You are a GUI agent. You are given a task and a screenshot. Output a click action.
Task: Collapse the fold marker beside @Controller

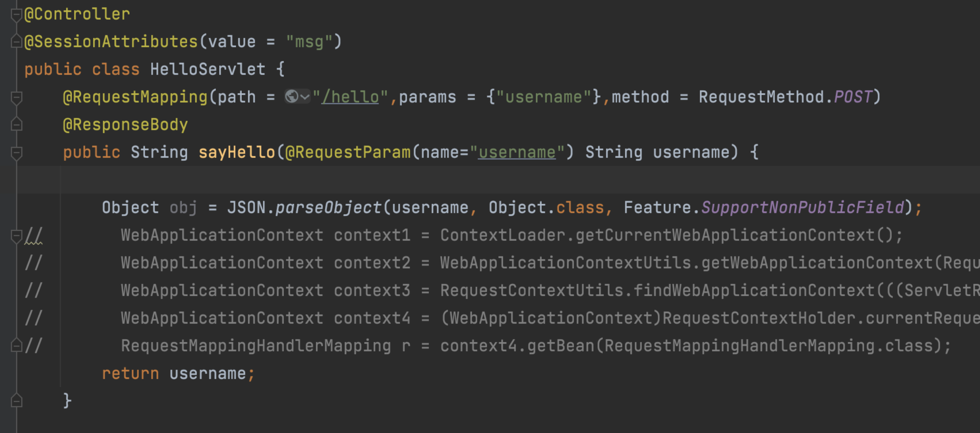click(16, 15)
